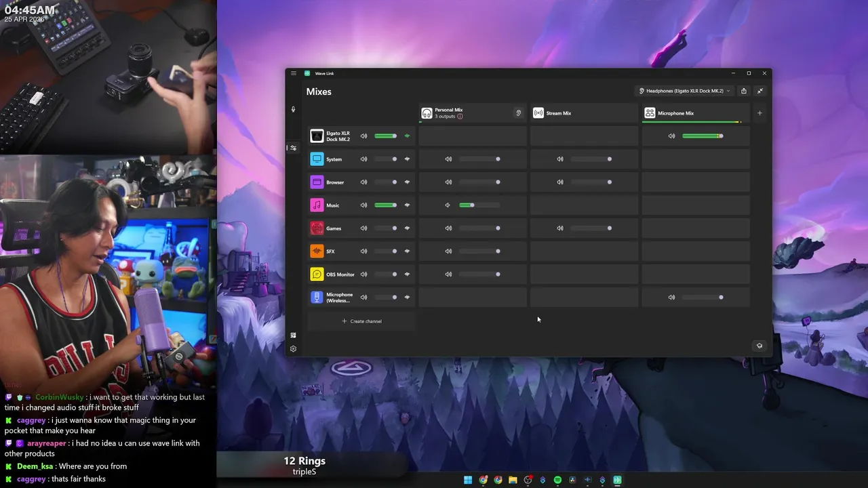The width and height of the screenshot is (868, 488).
Task: Open the effects icon on SFX channel row
Action: pyautogui.click(x=408, y=251)
